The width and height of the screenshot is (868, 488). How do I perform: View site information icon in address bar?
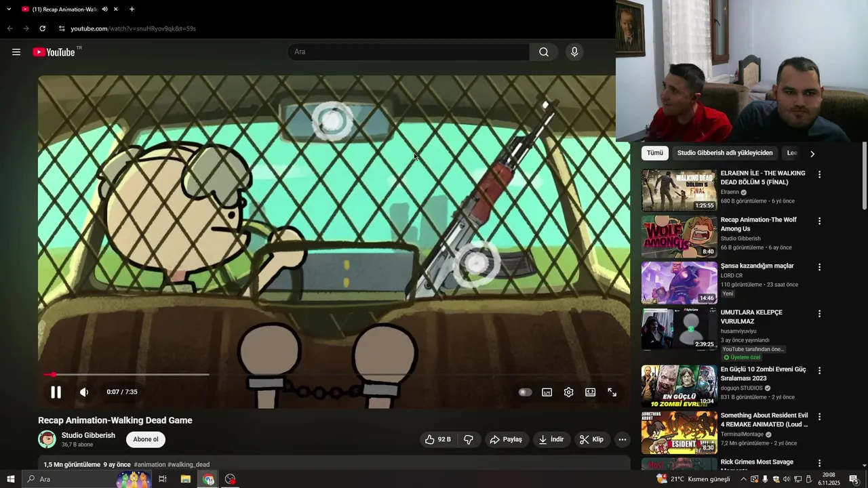pos(62,28)
